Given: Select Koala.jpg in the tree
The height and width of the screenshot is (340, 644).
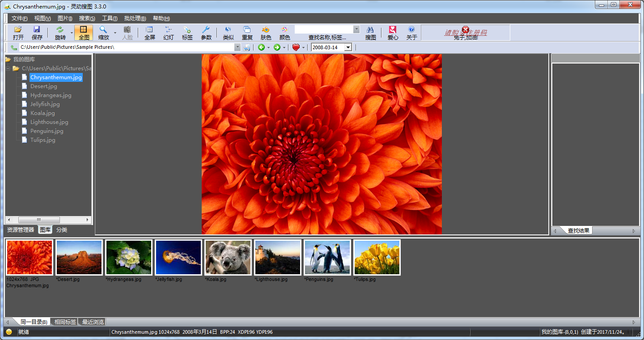Looking at the screenshot, I should click(42, 113).
